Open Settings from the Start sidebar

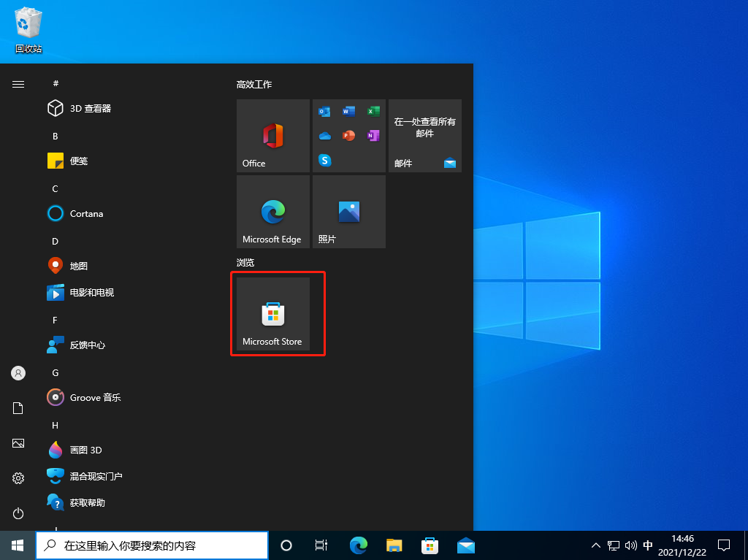18,478
